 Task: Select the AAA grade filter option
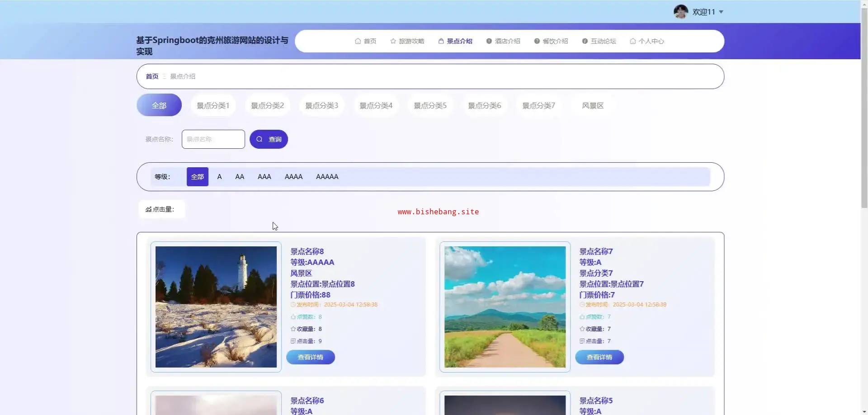264,177
